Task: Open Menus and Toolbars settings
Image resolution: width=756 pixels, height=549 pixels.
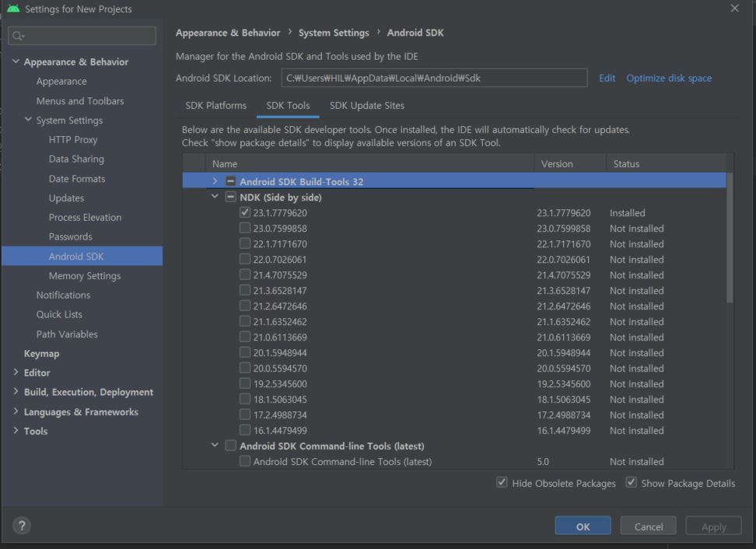Action: tap(80, 101)
